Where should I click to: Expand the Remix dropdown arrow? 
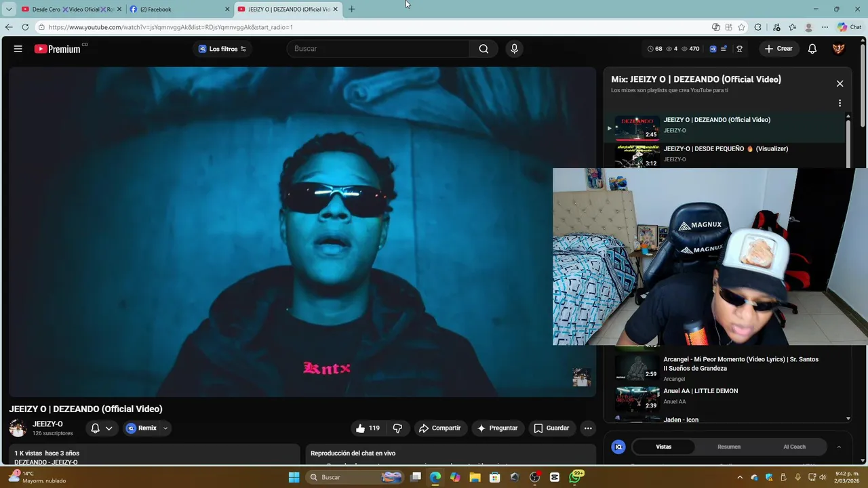(x=165, y=428)
